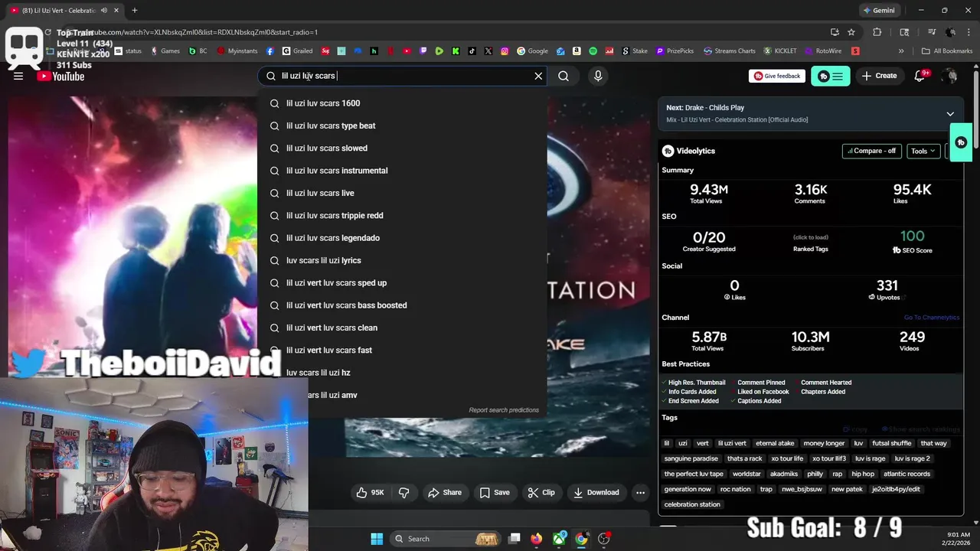This screenshot has width=980, height=551.
Task: Open the Create button menu
Action: pos(879,76)
